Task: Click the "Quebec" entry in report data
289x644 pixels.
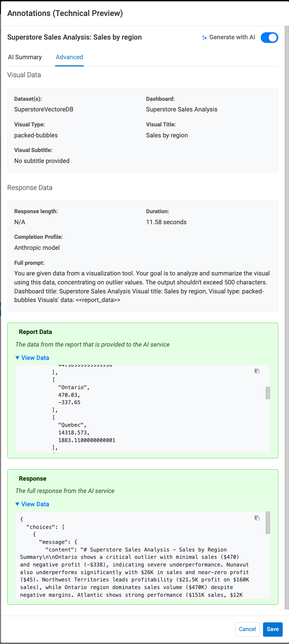Action: pyautogui.click(x=72, y=425)
